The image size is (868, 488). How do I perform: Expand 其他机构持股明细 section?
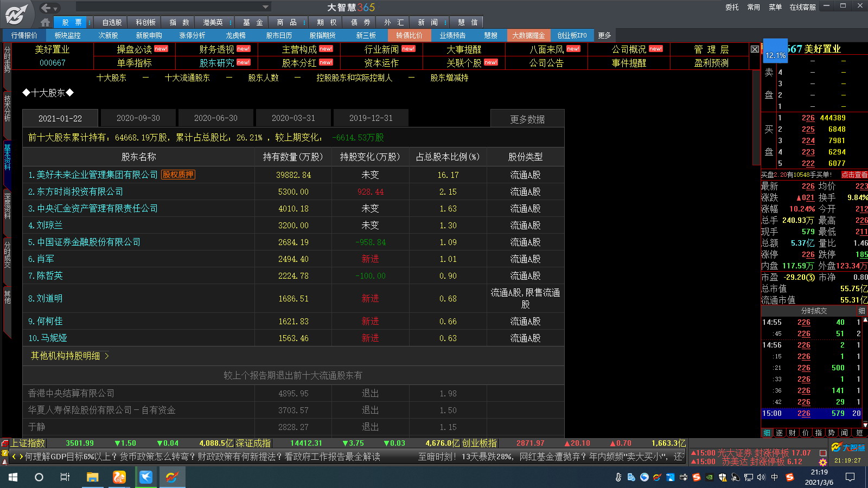[x=70, y=356]
